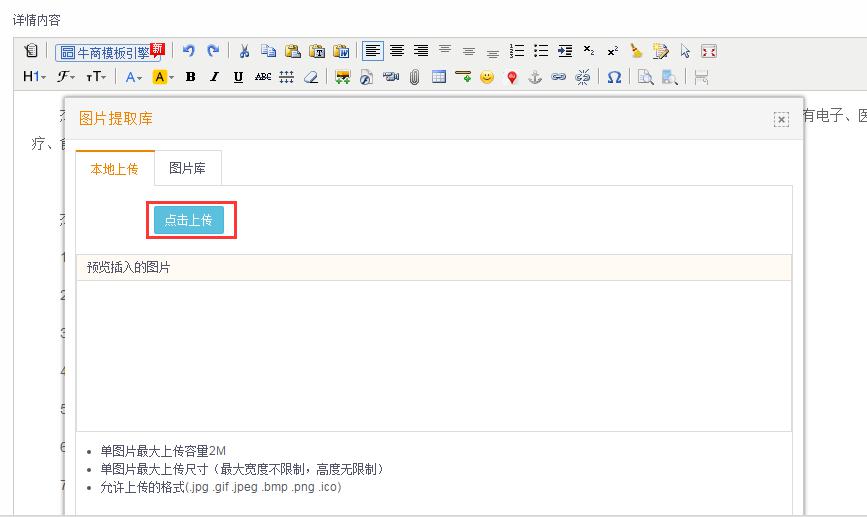Image resolution: width=867 pixels, height=517 pixels.
Task: Open the H1 heading dropdown
Action: click(34, 77)
